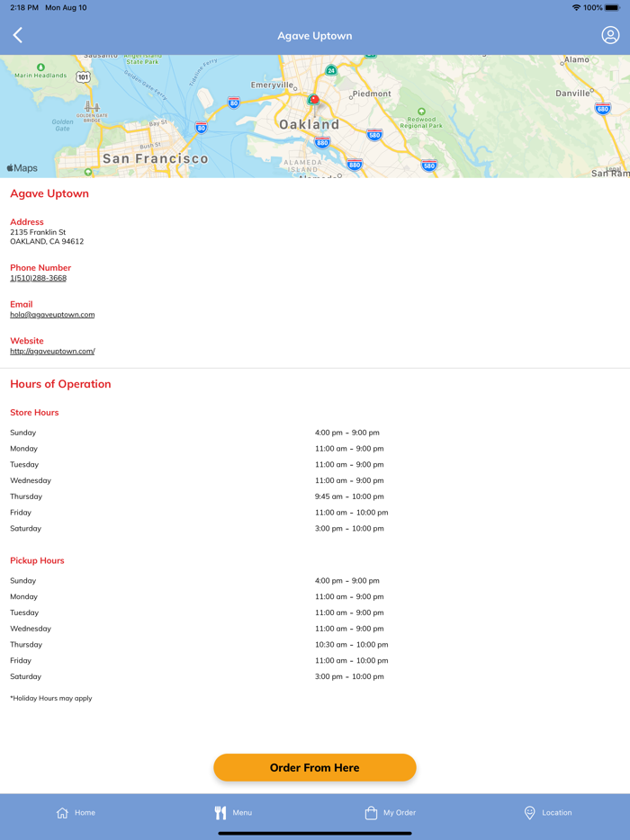The height and width of the screenshot is (840, 630).
Task: Tap the Home house icon
Action: point(62,813)
